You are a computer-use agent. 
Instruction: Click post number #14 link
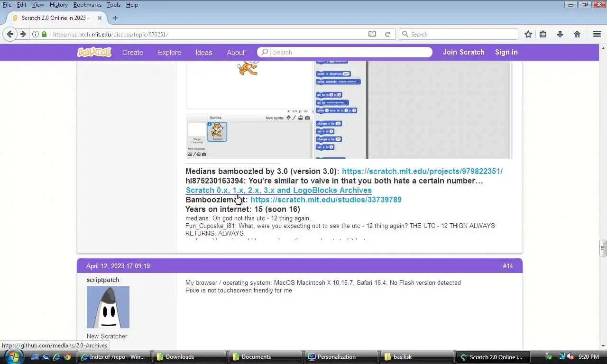tap(508, 266)
